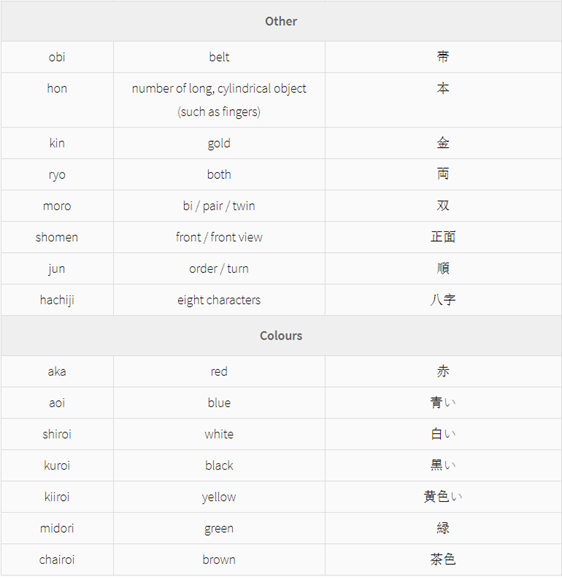The width and height of the screenshot is (562, 578).
Task: Click the 'Other' section header
Action: (x=281, y=21)
